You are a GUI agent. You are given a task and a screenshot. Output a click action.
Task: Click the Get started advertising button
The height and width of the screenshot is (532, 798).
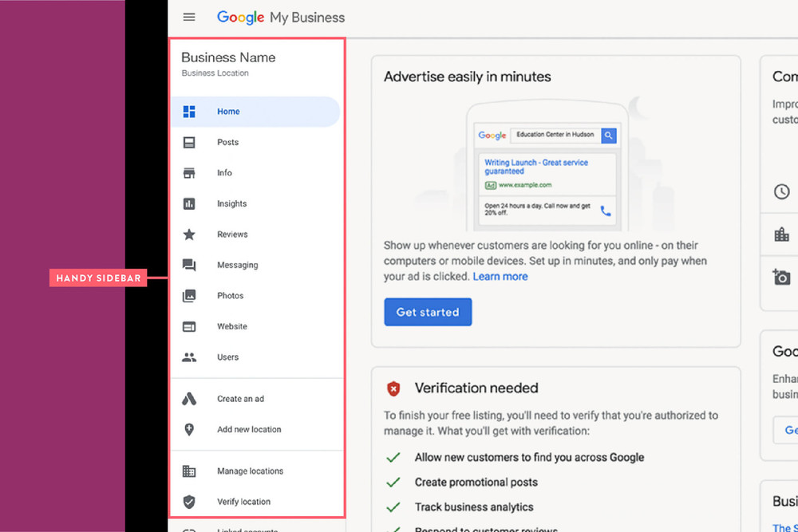[x=428, y=312]
